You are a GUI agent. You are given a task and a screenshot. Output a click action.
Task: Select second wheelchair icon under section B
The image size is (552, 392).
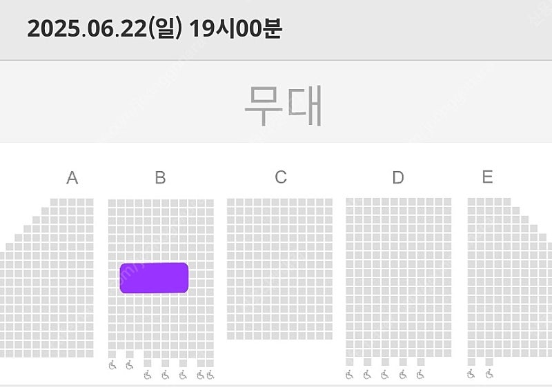coord(130,365)
